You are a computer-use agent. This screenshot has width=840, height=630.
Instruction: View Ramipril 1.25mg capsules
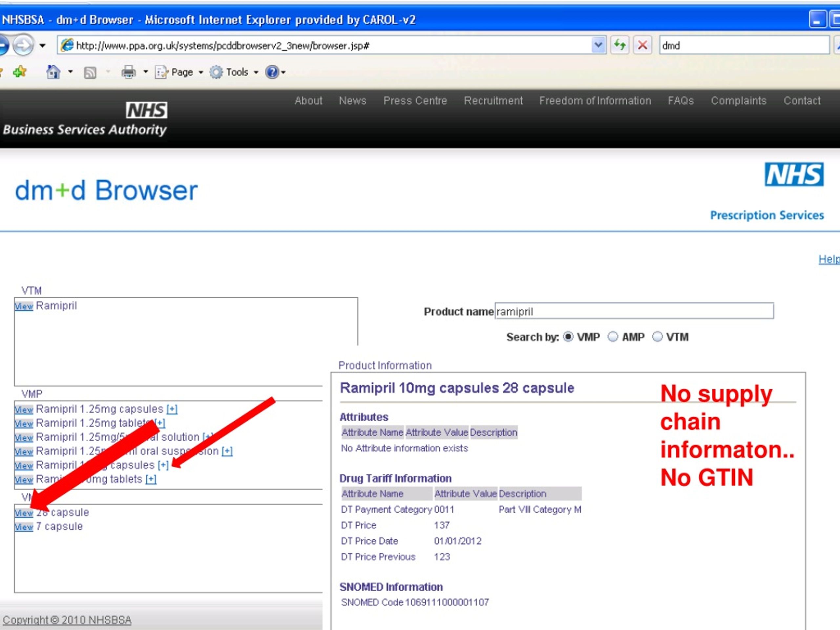coord(24,409)
